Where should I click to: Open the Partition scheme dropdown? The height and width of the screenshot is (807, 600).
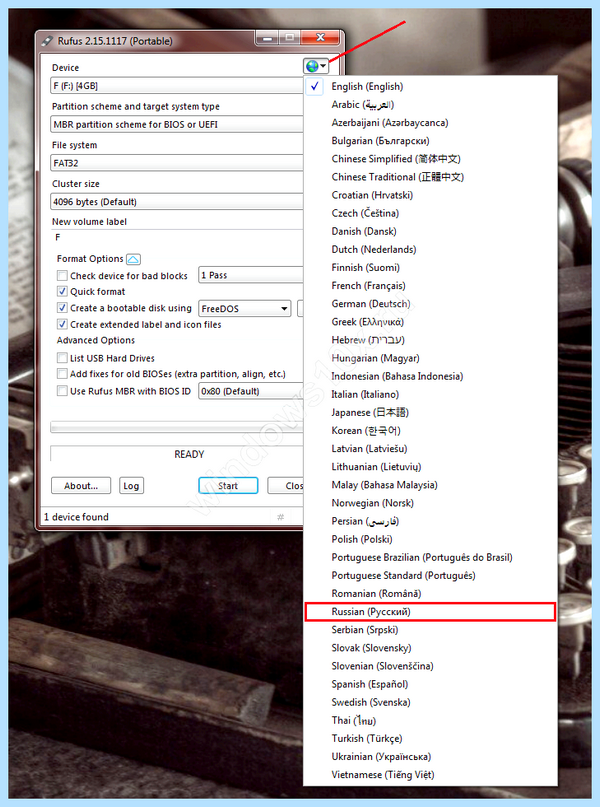pyautogui.click(x=177, y=124)
